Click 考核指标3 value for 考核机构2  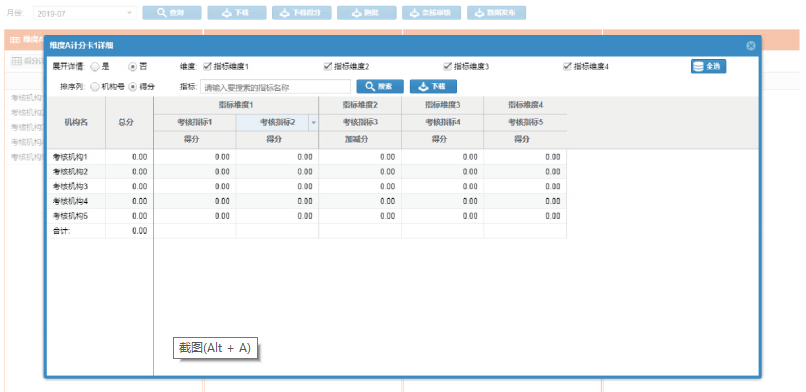click(x=387, y=172)
